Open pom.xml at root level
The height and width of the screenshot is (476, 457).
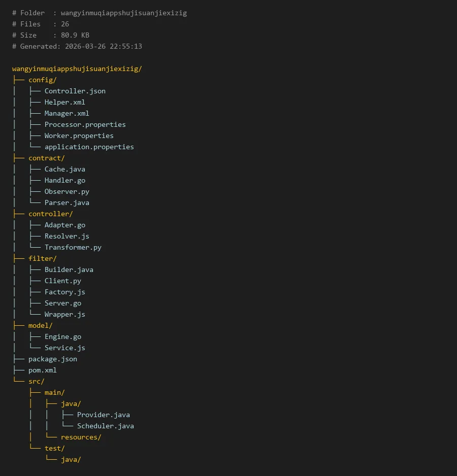pos(42,370)
